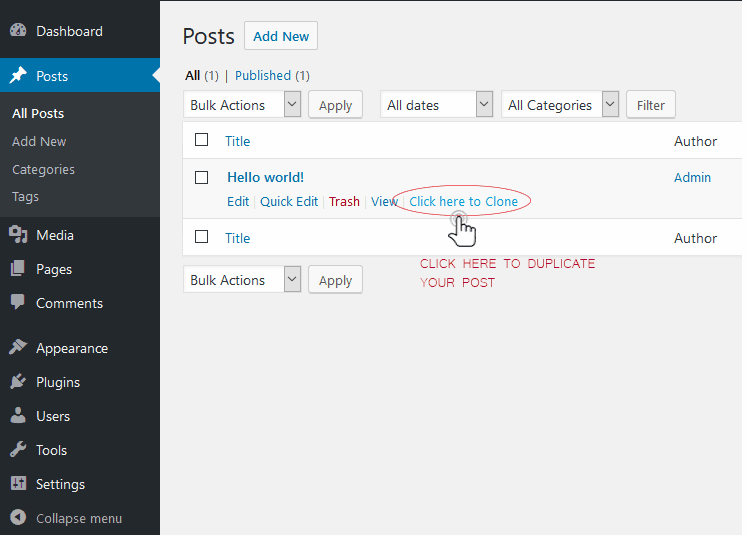Screen dimensions: 747x536
Task: Open the Tools menu label
Action: tap(51, 450)
